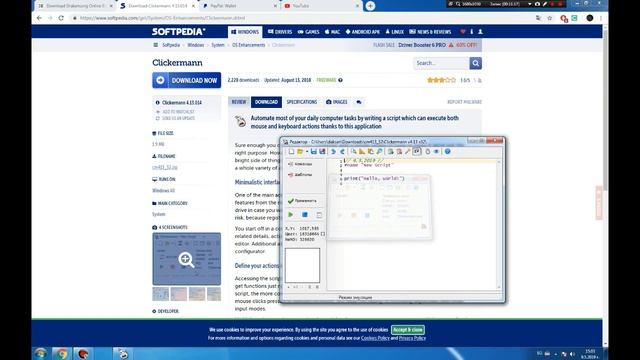640x360 pixels.
Task: Click the window icon next to the stop button
Action: point(319,215)
